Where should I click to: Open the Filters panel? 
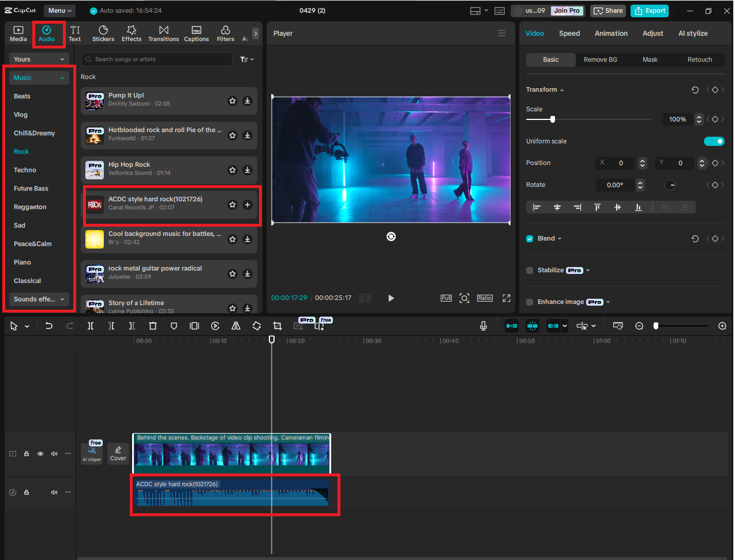click(226, 33)
